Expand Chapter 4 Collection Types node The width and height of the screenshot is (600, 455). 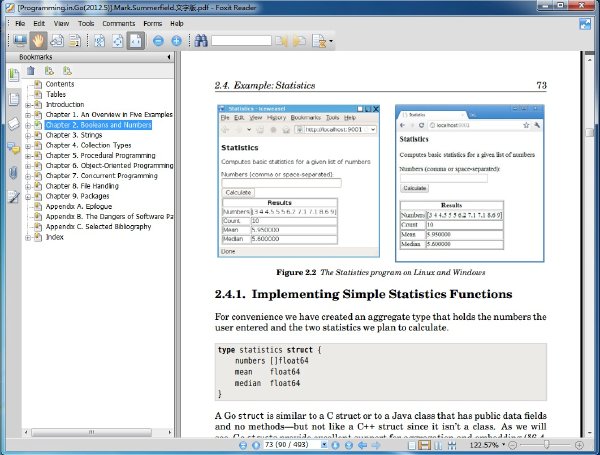point(28,146)
